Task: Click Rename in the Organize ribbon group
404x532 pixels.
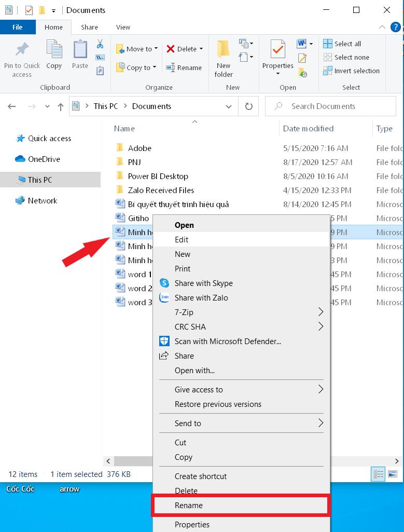Action: [x=184, y=67]
